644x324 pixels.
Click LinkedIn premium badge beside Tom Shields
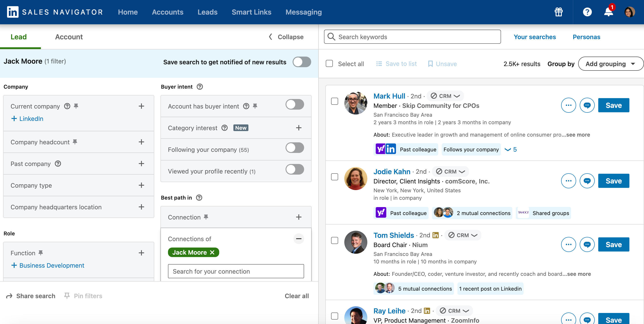[x=436, y=235]
